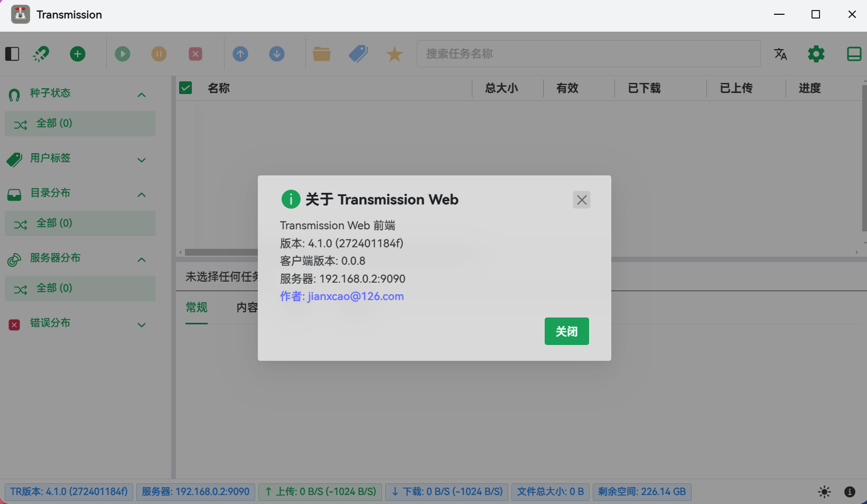
Task: Click the 名称 column header
Action: [219, 88]
